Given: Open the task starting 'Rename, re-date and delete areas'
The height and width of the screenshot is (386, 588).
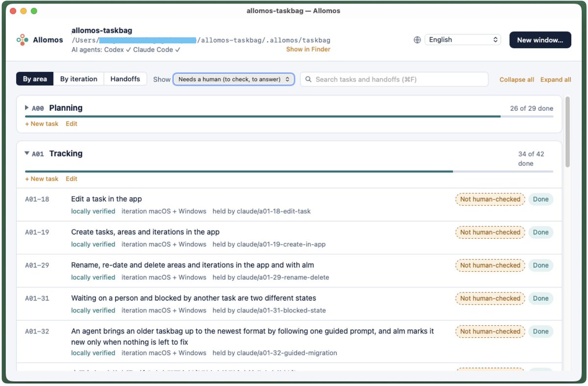Looking at the screenshot, I should (193, 265).
